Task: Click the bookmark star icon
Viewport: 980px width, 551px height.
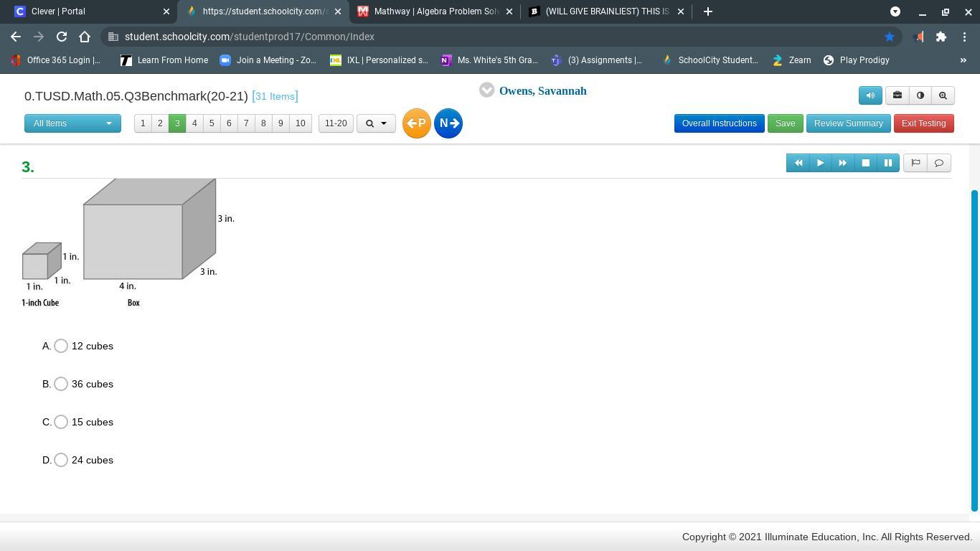Action: pyautogui.click(x=890, y=37)
